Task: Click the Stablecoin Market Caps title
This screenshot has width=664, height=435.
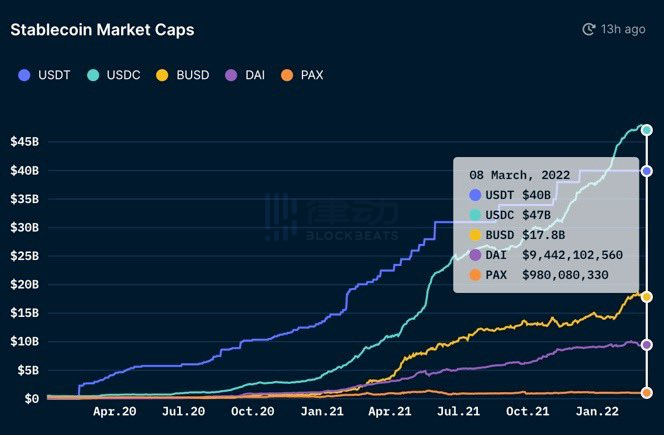Action: [x=102, y=30]
